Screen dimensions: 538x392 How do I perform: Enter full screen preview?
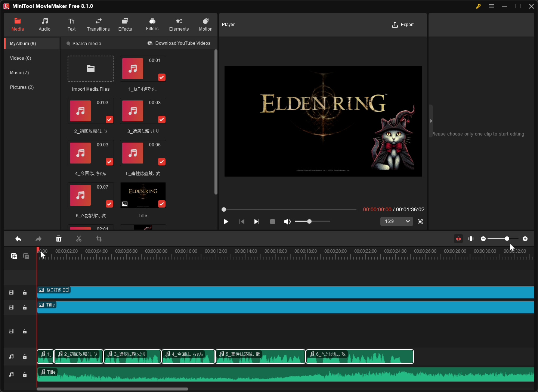(420, 222)
